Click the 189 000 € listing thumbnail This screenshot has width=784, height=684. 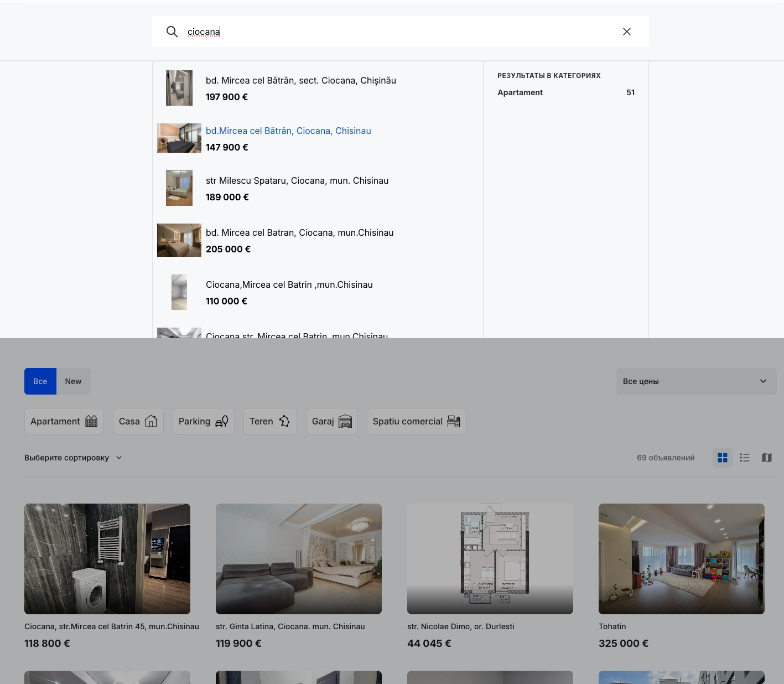click(x=179, y=188)
